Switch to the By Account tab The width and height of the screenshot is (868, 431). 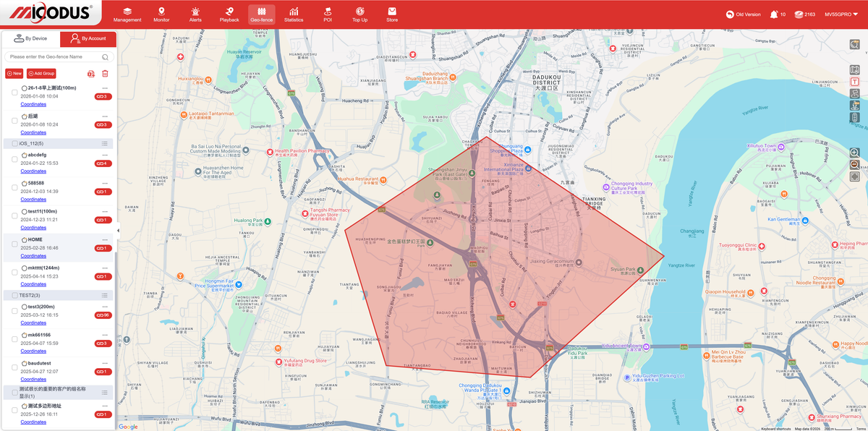(88, 39)
